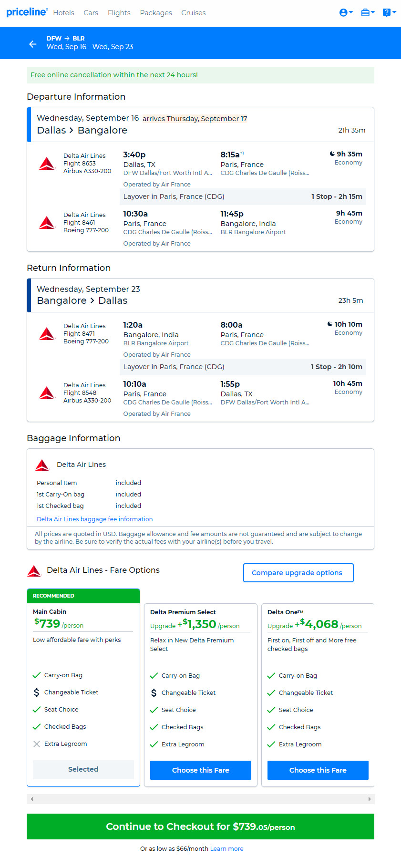Click the 2h 10m Paris layover row
Screen dimensions: 401x868
(243, 367)
